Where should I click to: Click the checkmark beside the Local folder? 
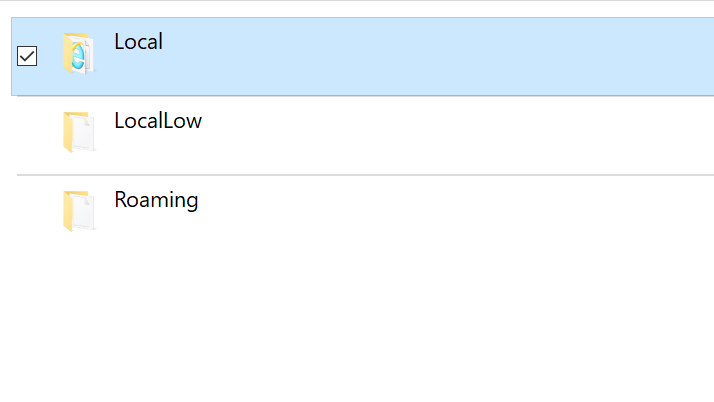pos(28,56)
